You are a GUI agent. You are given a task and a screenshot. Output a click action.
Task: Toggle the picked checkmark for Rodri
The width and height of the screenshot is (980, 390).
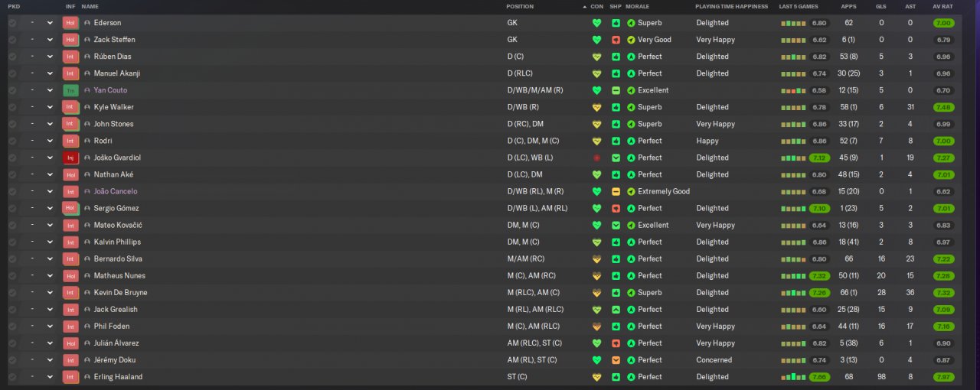tap(12, 141)
